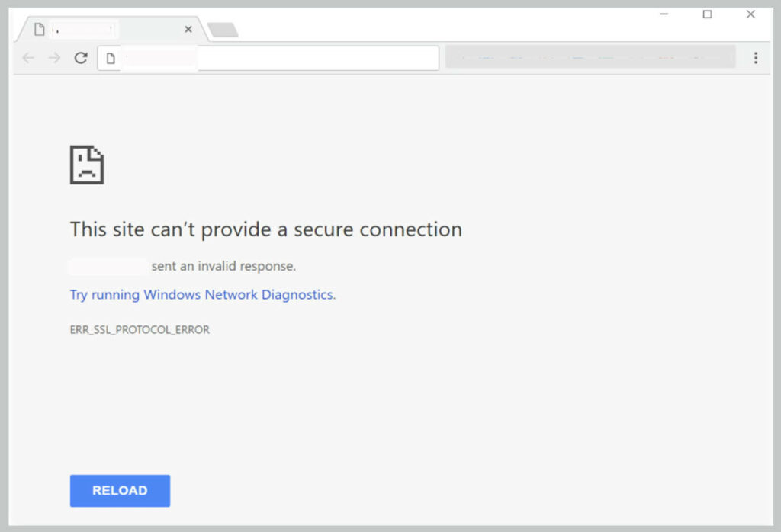Viewport: 781px width, 532px height.
Task: Minimize the browser window
Action: [665, 14]
